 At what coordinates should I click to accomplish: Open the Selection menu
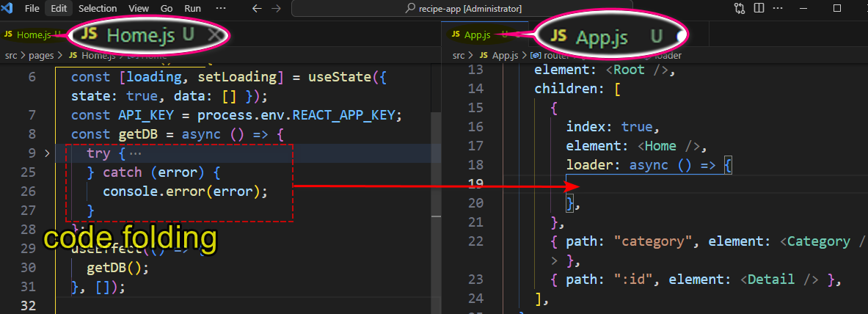pyautogui.click(x=98, y=9)
